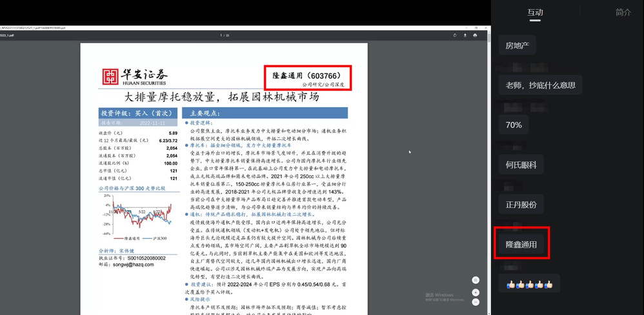The image size is (644, 315).
Task: Click the Huaan Securities logo
Action: (x=134, y=76)
